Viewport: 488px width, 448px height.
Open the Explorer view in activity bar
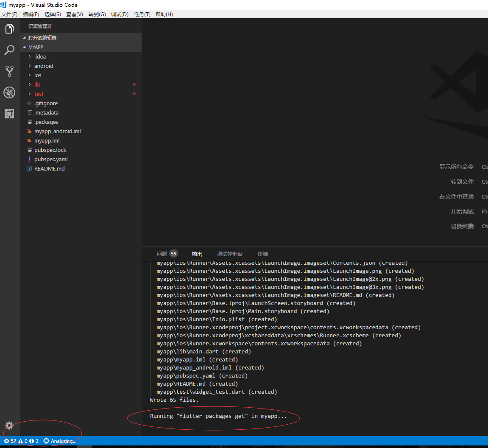click(x=9, y=29)
